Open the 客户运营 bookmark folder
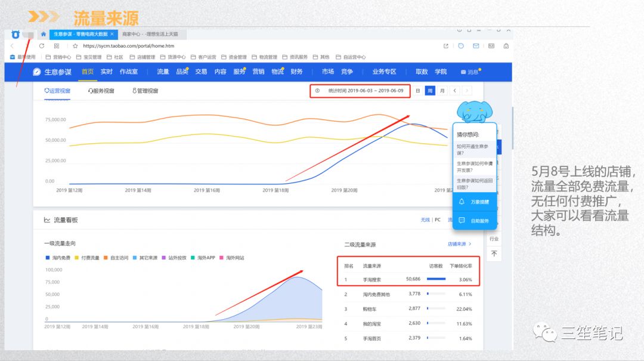The width and height of the screenshot is (644, 361). click(x=203, y=57)
